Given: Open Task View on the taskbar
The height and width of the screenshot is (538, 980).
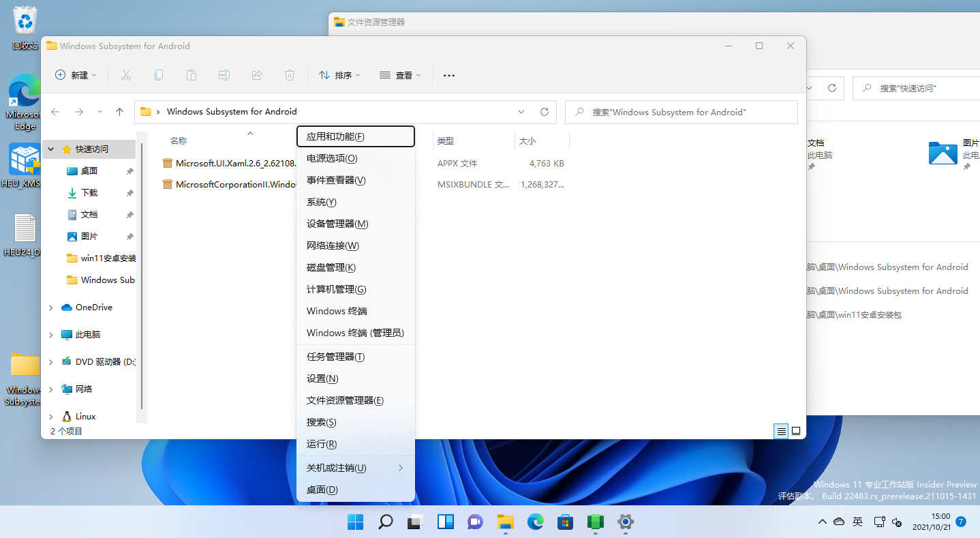Looking at the screenshot, I should [x=415, y=522].
